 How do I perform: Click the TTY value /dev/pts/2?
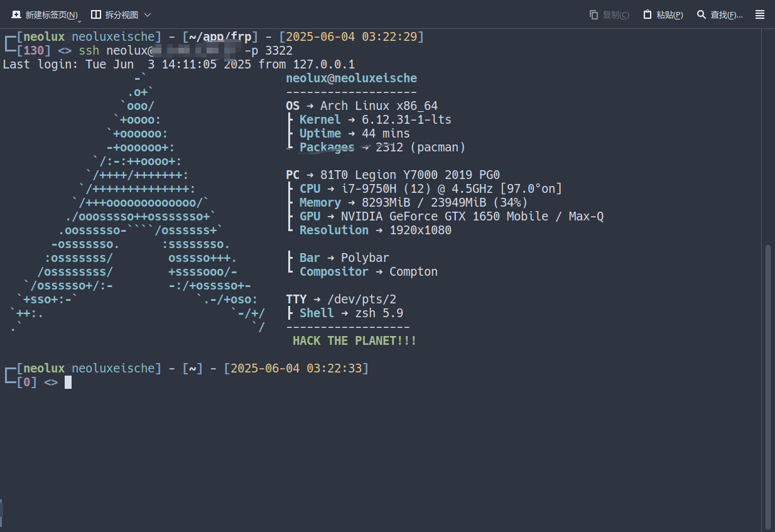[x=362, y=300]
